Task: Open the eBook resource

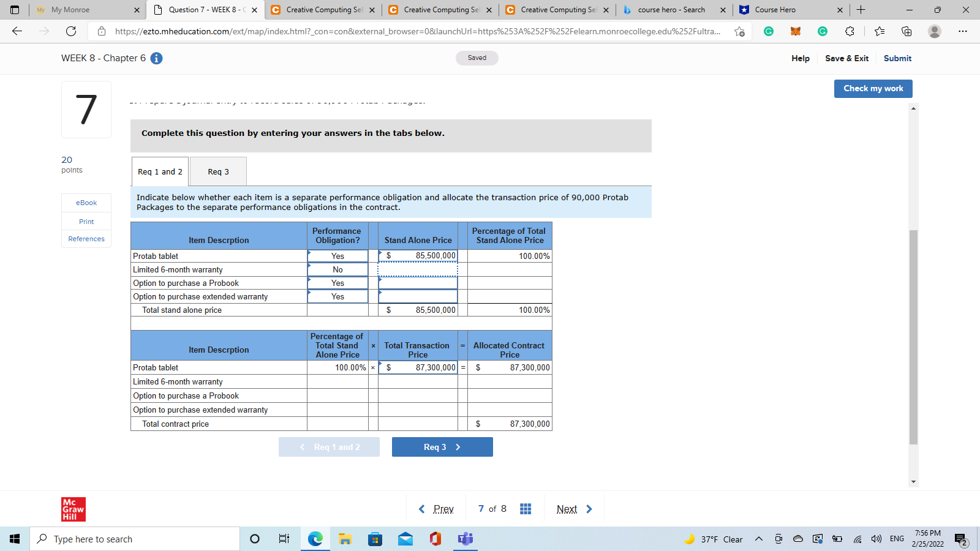Action: pyautogui.click(x=86, y=203)
